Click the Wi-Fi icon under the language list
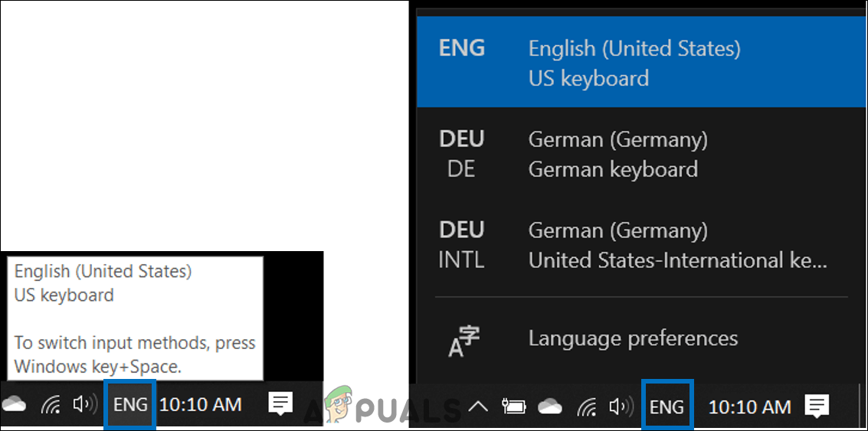Image resolution: width=868 pixels, height=431 pixels. pos(587,407)
